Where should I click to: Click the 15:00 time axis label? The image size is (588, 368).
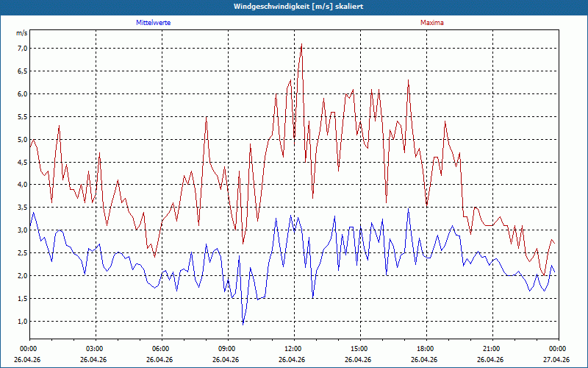tap(360, 348)
